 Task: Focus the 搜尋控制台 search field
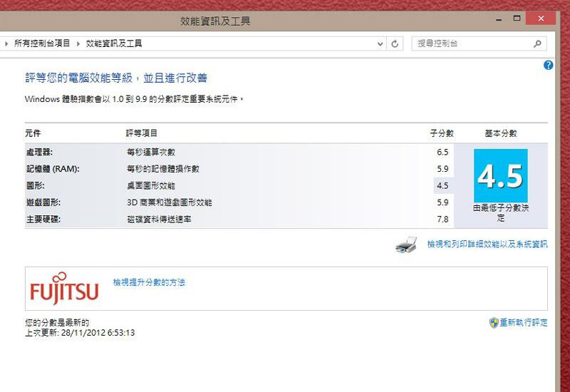pyautogui.click(x=470, y=43)
